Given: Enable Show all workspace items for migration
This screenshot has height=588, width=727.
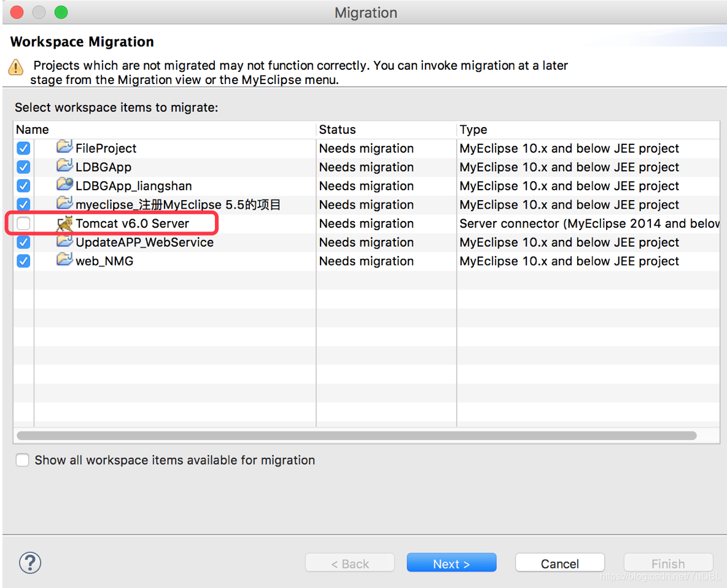Looking at the screenshot, I should pyautogui.click(x=22, y=460).
